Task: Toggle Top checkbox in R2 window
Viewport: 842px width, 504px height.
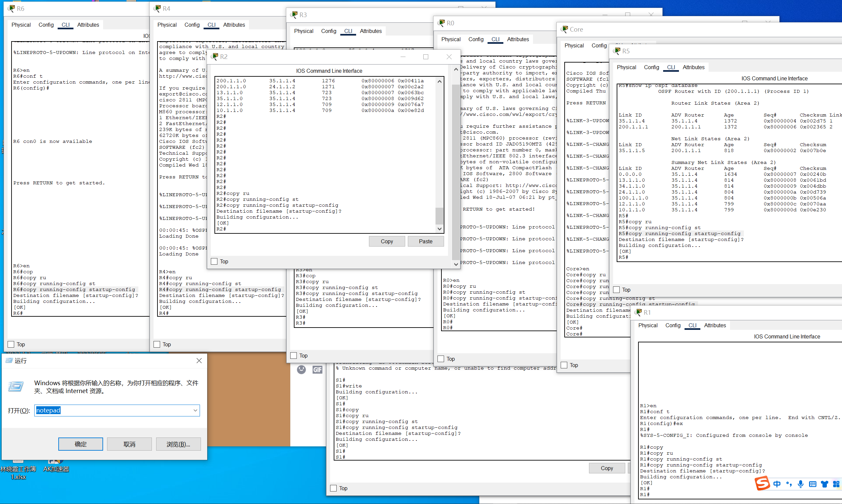Action: [214, 261]
